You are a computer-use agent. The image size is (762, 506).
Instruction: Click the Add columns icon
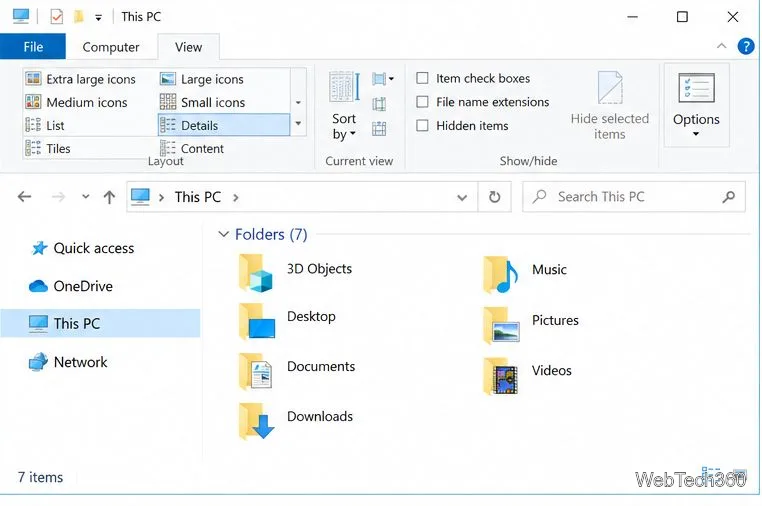379,104
